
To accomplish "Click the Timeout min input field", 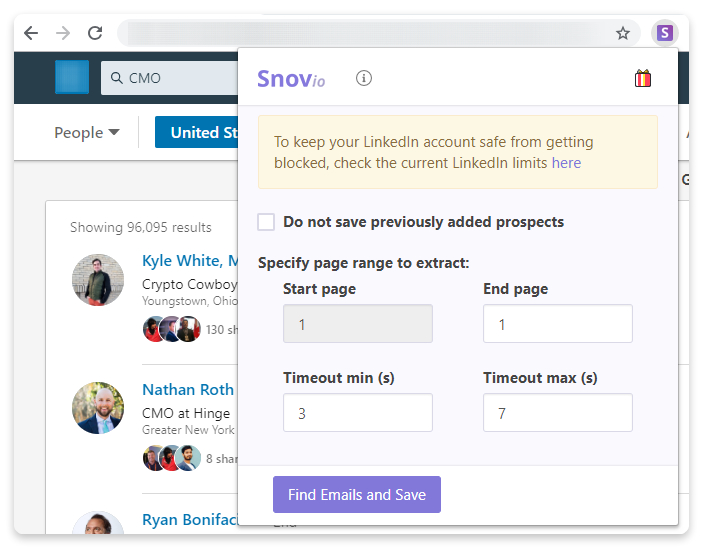I will pyautogui.click(x=358, y=413).
